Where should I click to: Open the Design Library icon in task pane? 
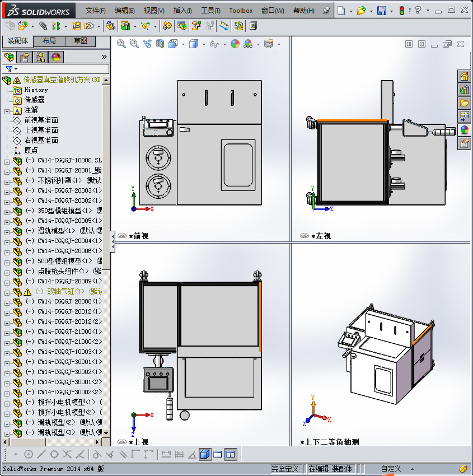tap(464, 90)
